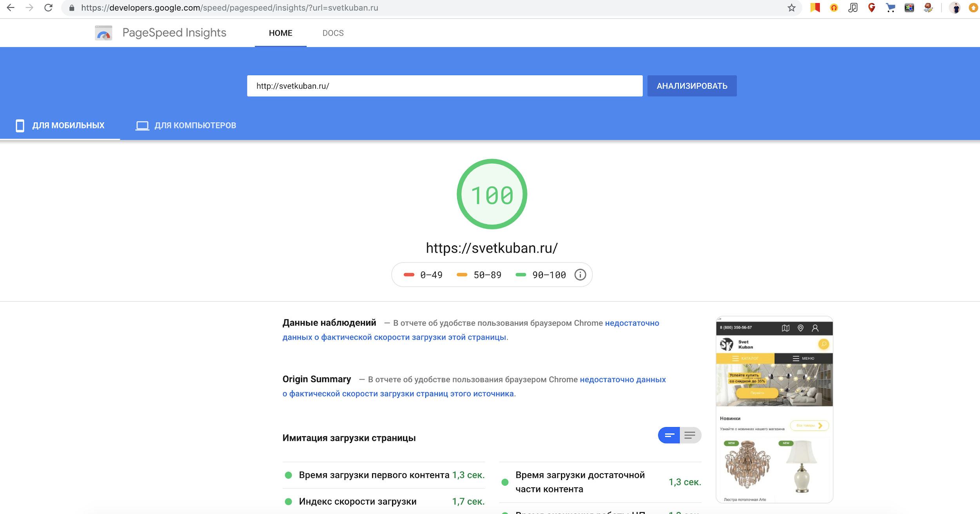Toggle the bookmark star in the address bar
The image size is (980, 514).
pyautogui.click(x=792, y=7)
